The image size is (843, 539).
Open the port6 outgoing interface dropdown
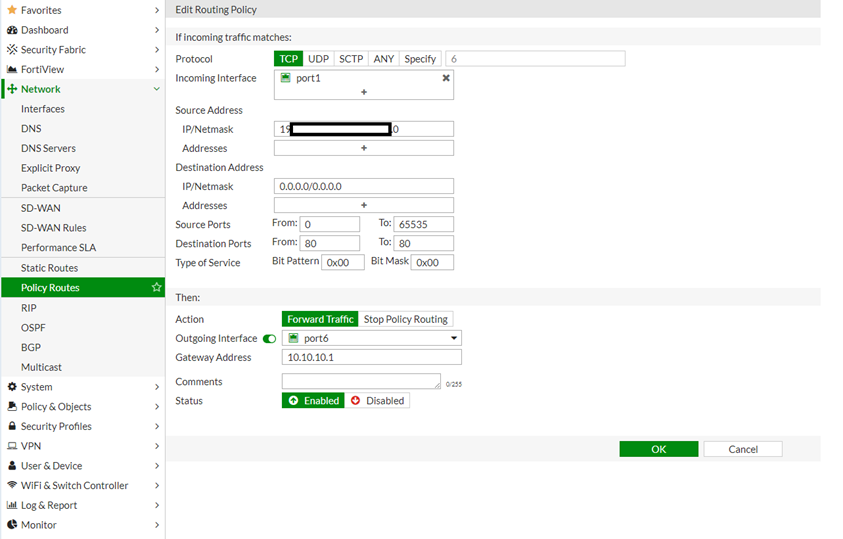coord(371,338)
